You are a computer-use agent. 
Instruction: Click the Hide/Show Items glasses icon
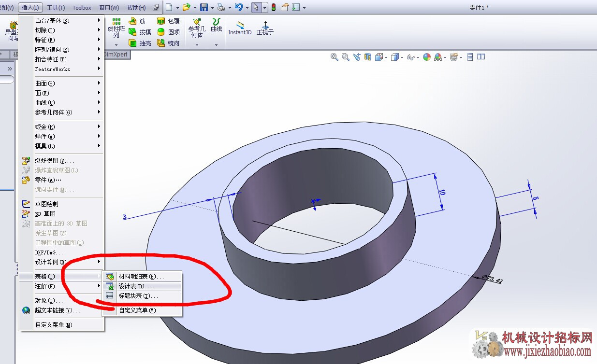point(410,57)
